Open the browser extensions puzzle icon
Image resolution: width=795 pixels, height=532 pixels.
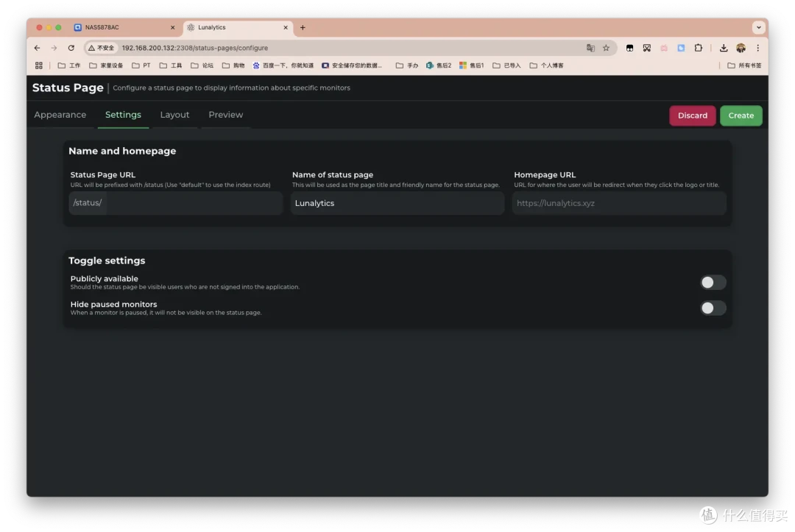[698, 48]
